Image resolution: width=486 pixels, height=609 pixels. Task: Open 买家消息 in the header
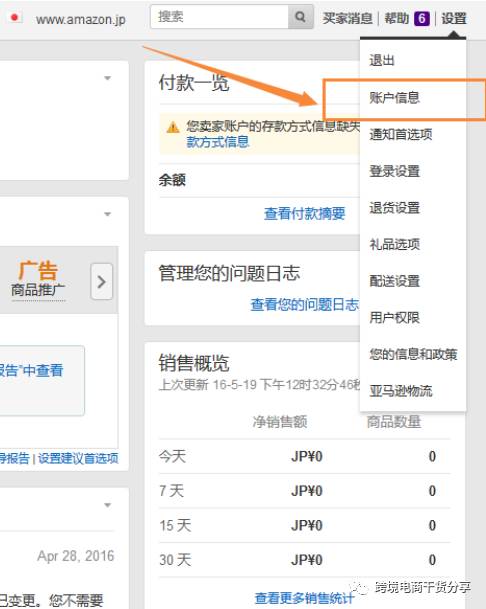pyautogui.click(x=347, y=18)
